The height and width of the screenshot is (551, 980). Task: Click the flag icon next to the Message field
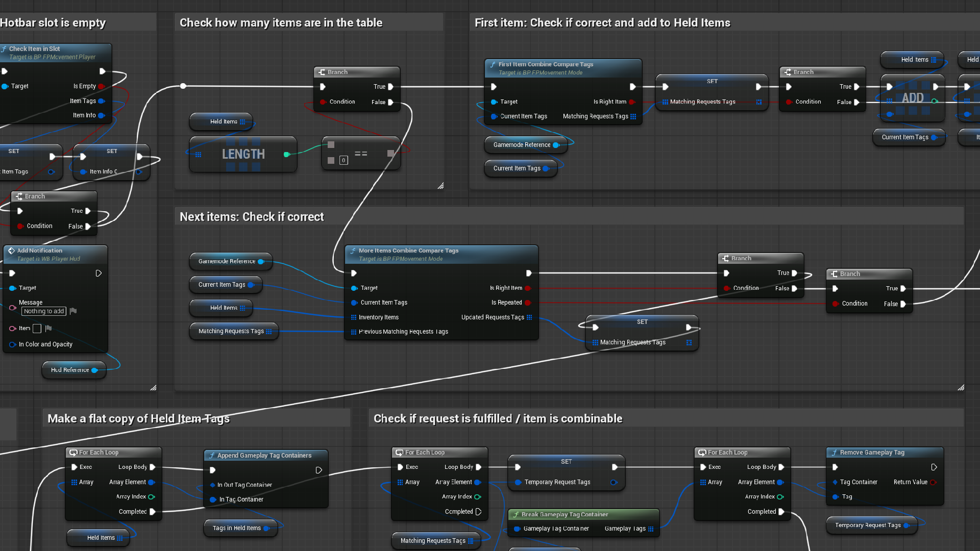[x=73, y=311]
